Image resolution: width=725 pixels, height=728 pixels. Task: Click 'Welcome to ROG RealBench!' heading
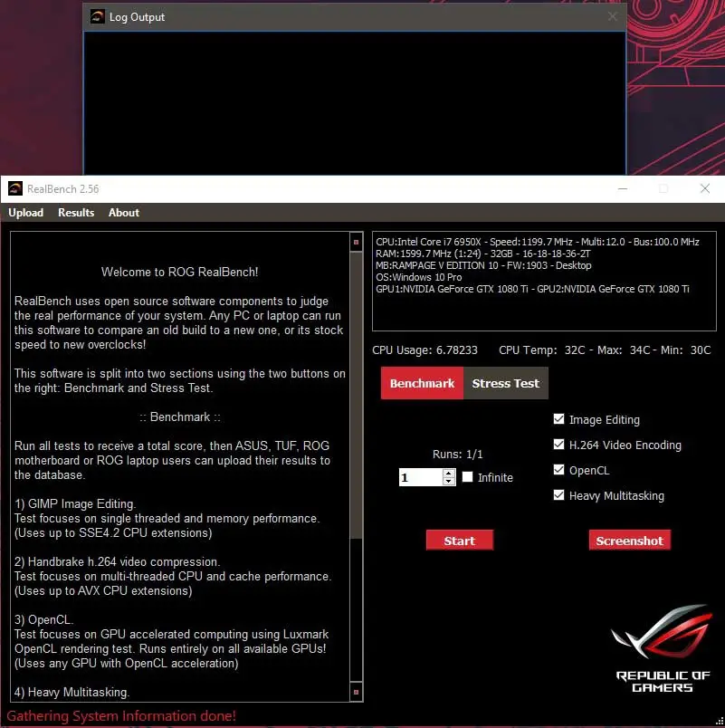[179, 272]
